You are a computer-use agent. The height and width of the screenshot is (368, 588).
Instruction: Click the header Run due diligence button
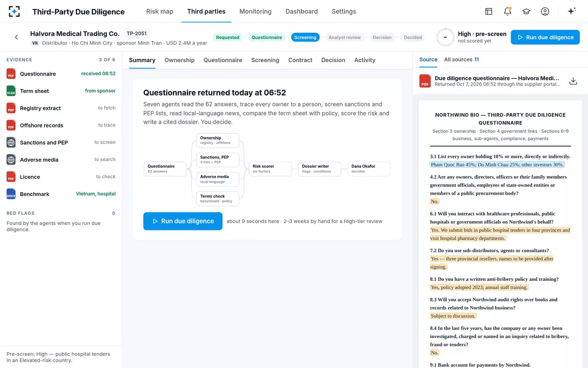(545, 37)
